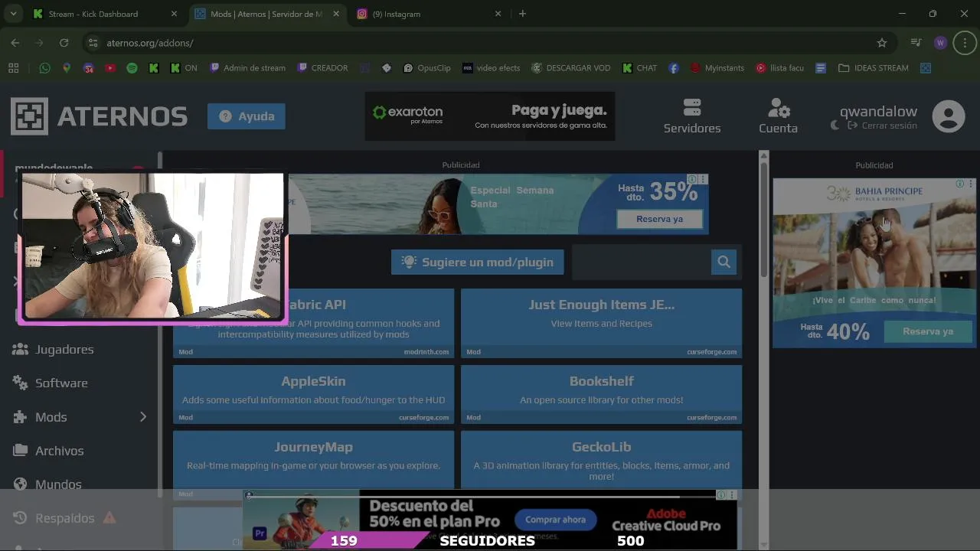Image resolution: width=980 pixels, height=551 pixels.
Task: Open Software in the sidebar
Action: pyautogui.click(x=61, y=383)
